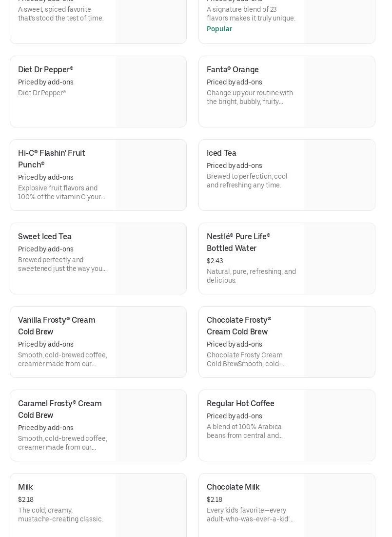The width and height of the screenshot is (392, 537).
Task: Click the Diet Dr Pepper image placeholder
Action: [x=151, y=92]
